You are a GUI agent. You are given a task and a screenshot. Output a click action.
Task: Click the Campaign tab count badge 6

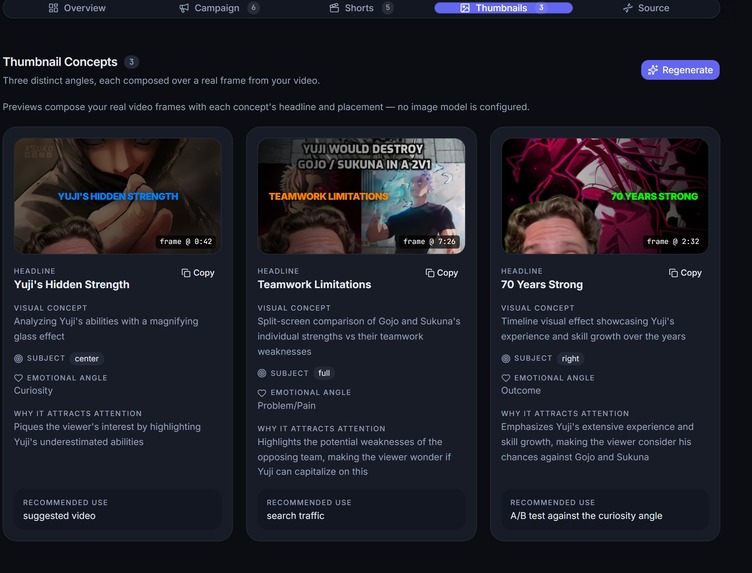pyautogui.click(x=253, y=8)
